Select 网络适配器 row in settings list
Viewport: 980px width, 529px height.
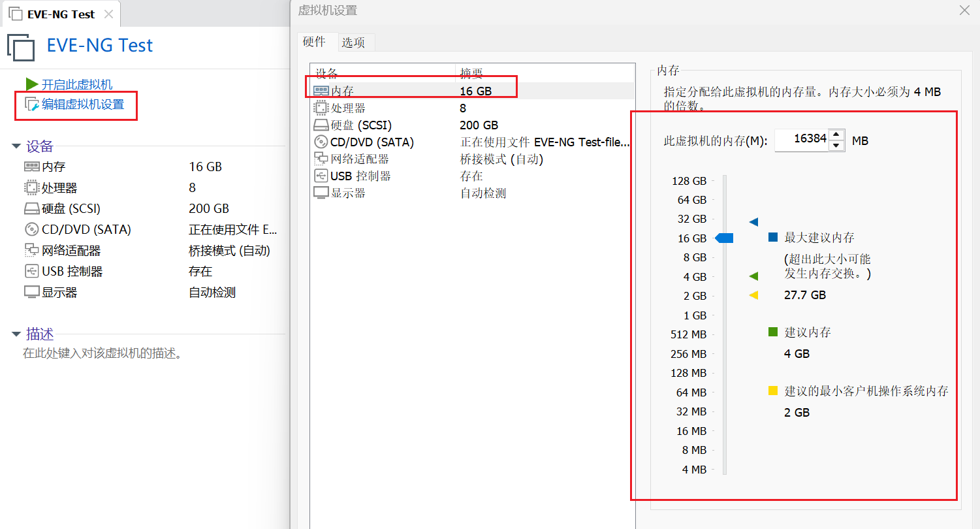(472, 159)
